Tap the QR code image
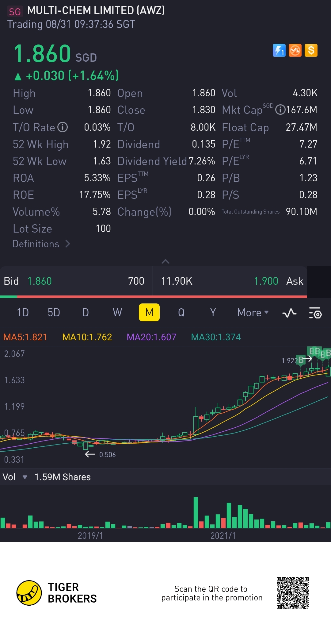Image resolution: width=331 pixels, height=644 pixels. pos(293,593)
